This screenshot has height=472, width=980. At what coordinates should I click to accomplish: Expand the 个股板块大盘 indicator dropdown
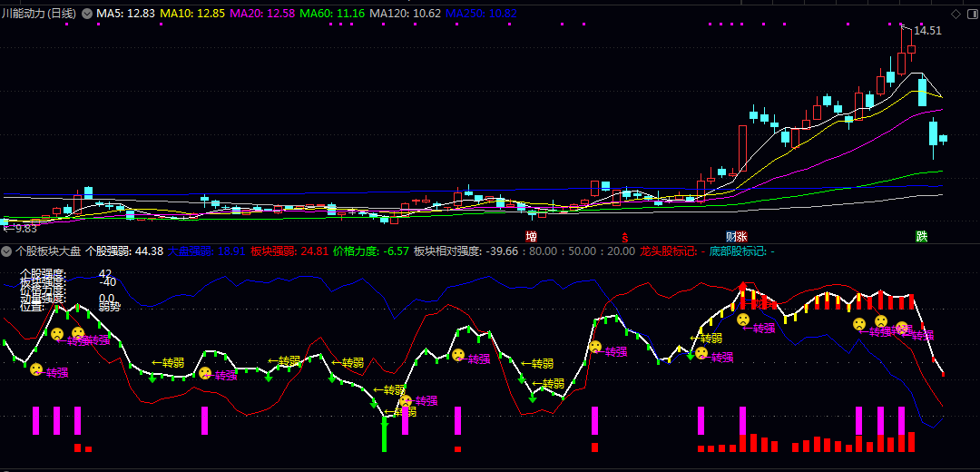point(6,251)
